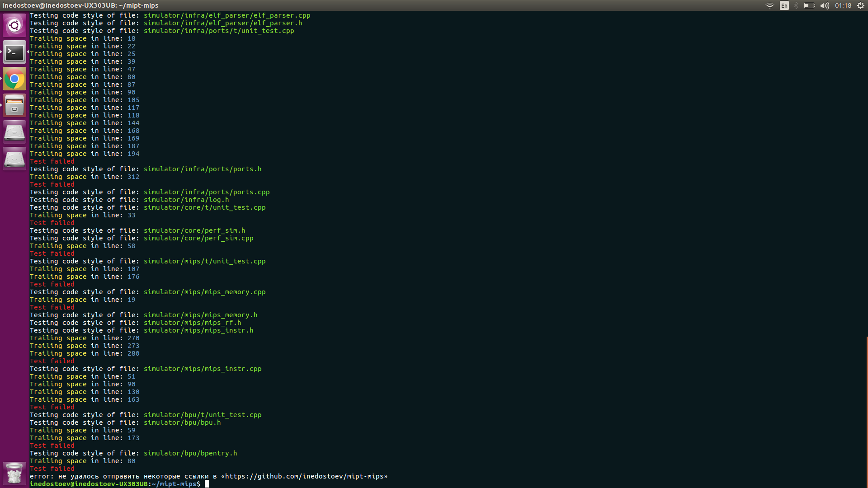Image resolution: width=868 pixels, height=488 pixels.
Task: Open the Trash at the bottom of launcher
Action: (14, 473)
